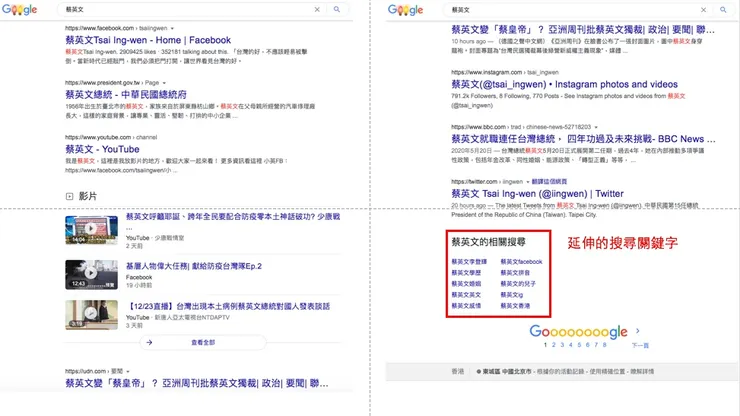The image size is (740, 416).
Task: Select related search 蔡英文ig
Action: click(512, 295)
